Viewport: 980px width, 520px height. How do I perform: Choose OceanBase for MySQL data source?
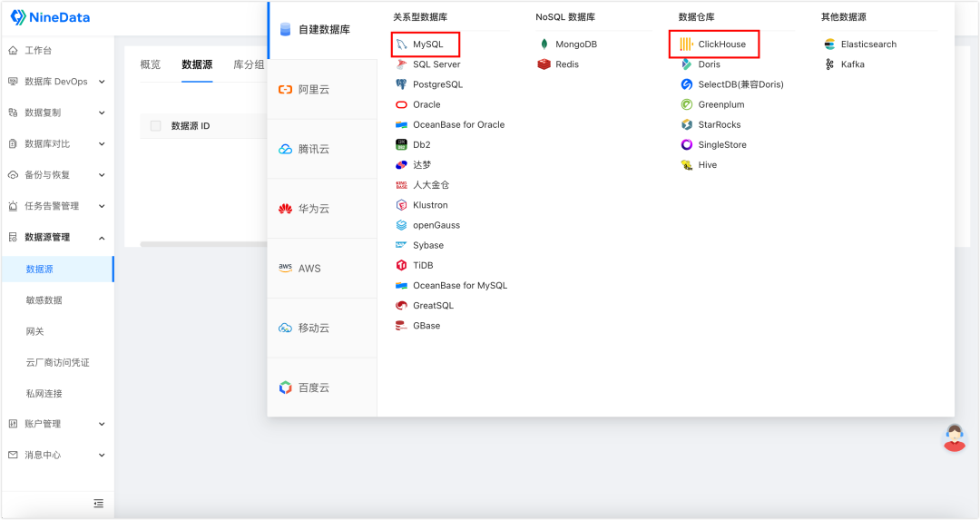pyautogui.click(x=451, y=285)
